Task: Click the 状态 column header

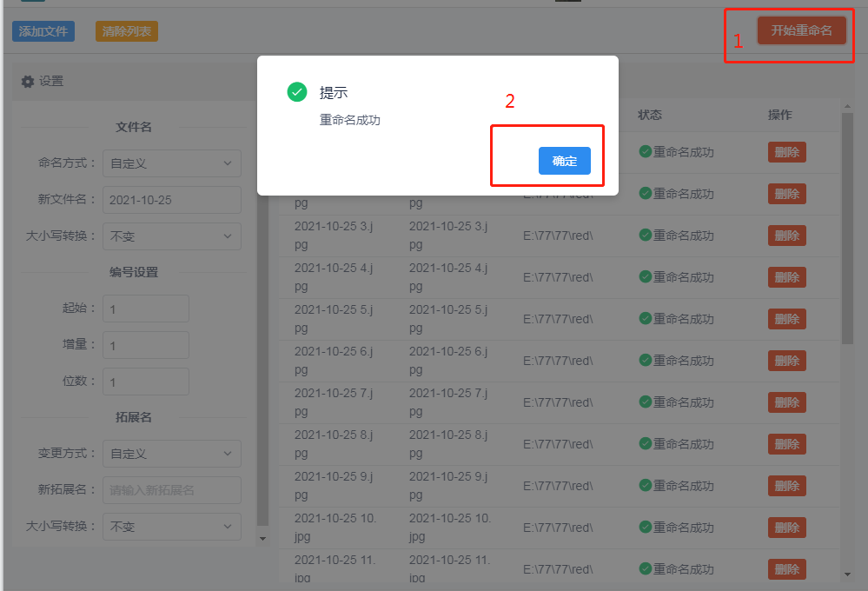Action: click(x=650, y=115)
